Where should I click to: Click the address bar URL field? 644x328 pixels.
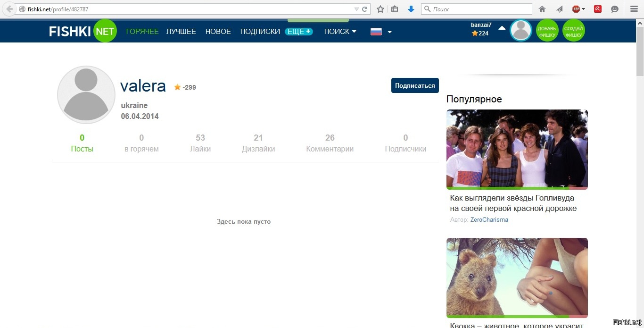point(189,9)
